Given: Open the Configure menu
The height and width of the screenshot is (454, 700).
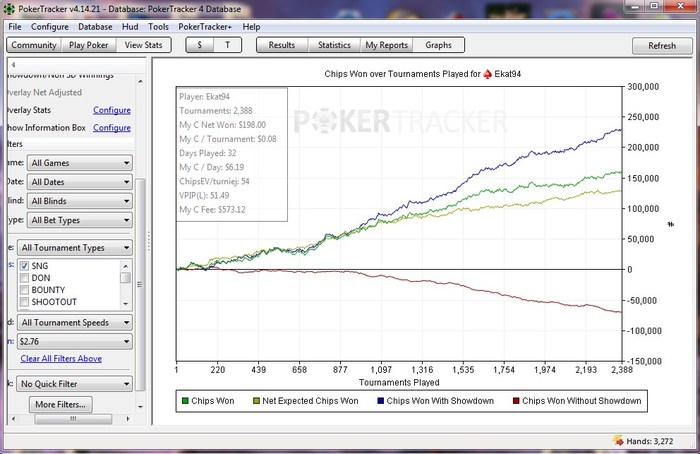Looking at the screenshot, I should (50, 27).
